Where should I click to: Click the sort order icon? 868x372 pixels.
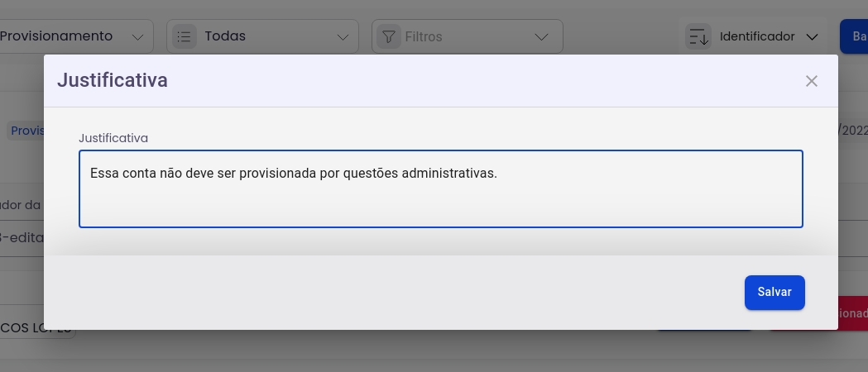point(698,36)
